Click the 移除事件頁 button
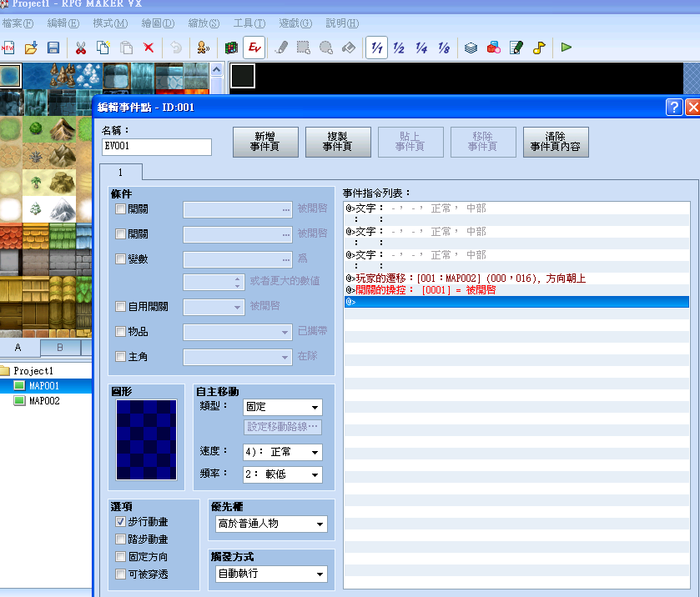 coord(483,142)
